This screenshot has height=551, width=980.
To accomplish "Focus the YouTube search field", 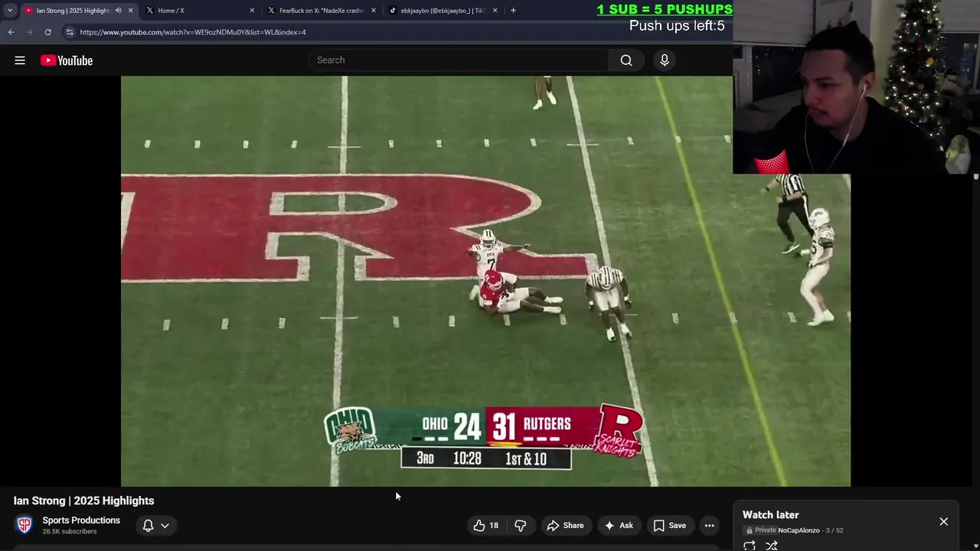I will (459, 60).
